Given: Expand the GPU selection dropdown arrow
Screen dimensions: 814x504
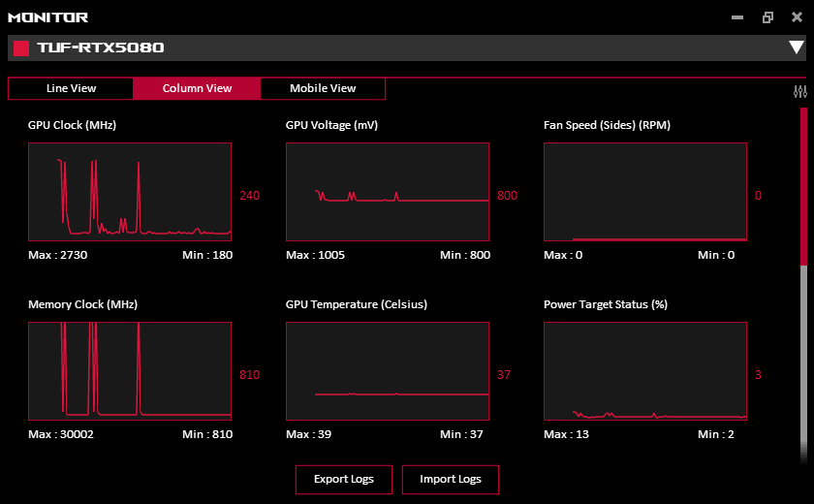Looking at the screenshot, I should tap(797, 47).
